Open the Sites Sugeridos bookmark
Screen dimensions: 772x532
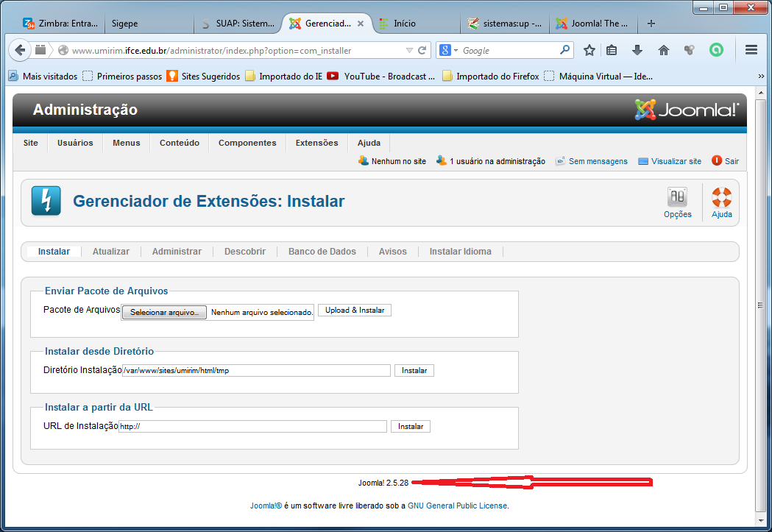point(203,77)
